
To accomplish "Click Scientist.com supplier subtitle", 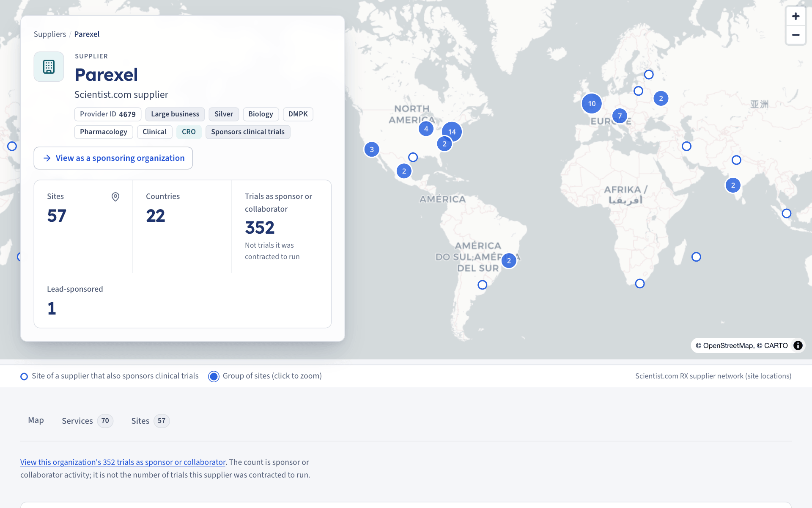I will click(x=121, y=95).
